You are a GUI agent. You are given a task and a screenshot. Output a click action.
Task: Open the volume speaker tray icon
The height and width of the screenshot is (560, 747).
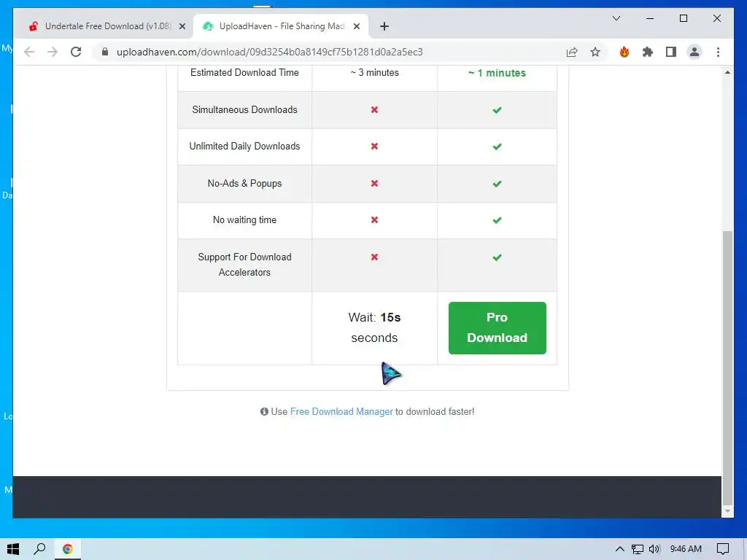654,549
